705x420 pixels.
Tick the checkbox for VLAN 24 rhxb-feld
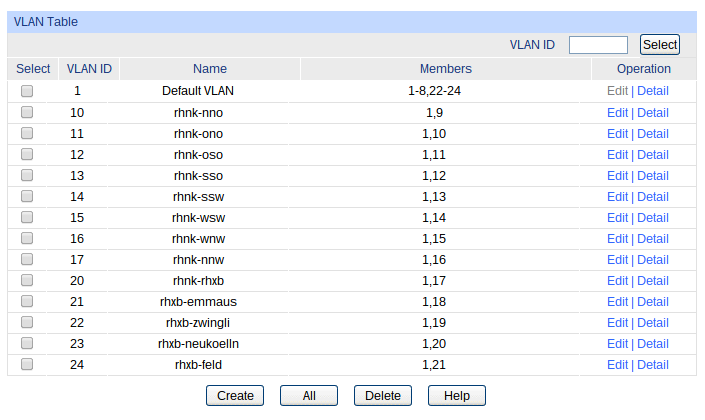tap(27, 364)
